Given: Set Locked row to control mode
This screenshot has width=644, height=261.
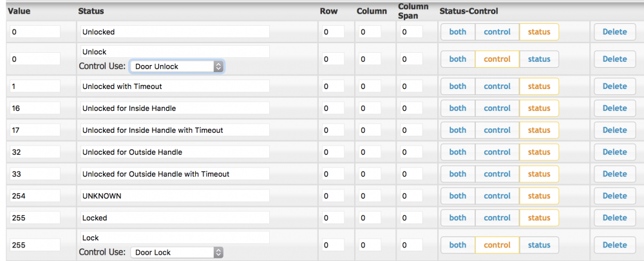Looking at the screenshot, I should coord(497,218).
